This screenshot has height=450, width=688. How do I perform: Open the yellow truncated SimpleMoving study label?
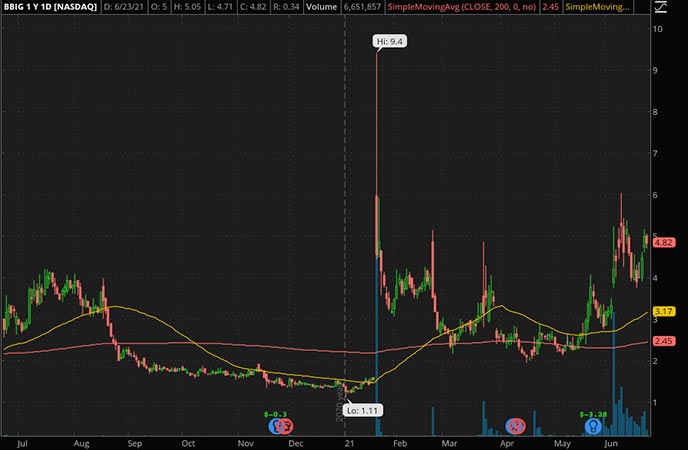(597, 8)
